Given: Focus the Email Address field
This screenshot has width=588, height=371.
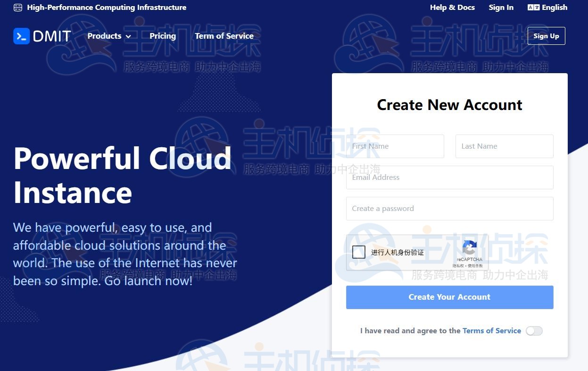Looking at the screenshot, I should click(x=449, y=177).
